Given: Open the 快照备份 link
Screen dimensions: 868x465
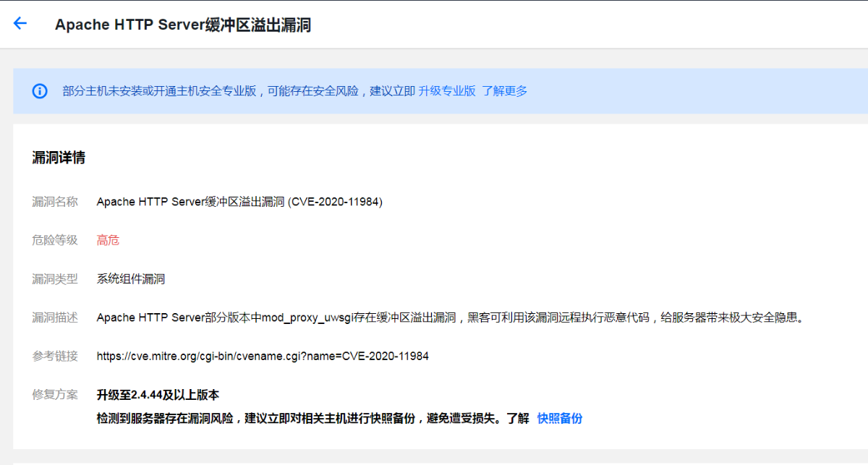Looking at the screenshot, I should pyautogui.click(x=560, y=418).
